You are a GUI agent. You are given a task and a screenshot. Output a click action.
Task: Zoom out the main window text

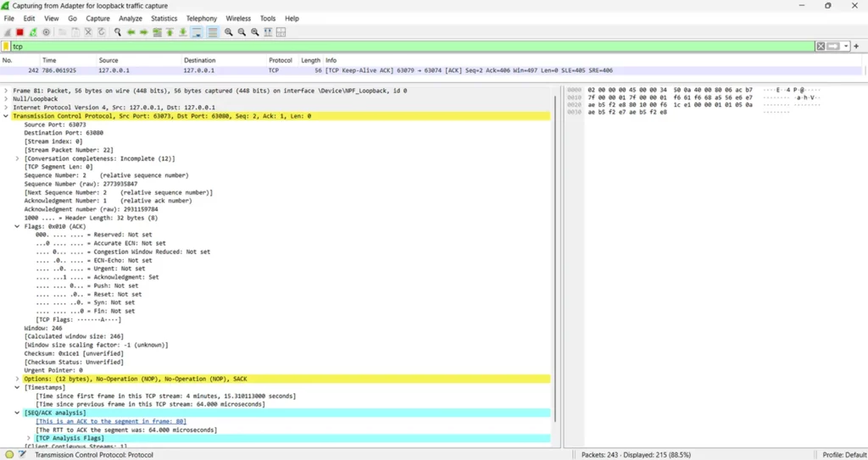(x=242, y=32)
